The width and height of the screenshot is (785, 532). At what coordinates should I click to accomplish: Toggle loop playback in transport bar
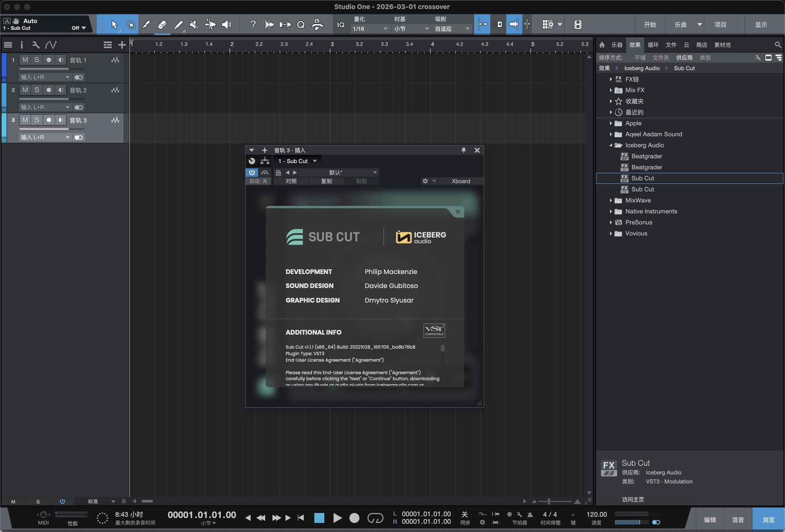click(375, 518)
